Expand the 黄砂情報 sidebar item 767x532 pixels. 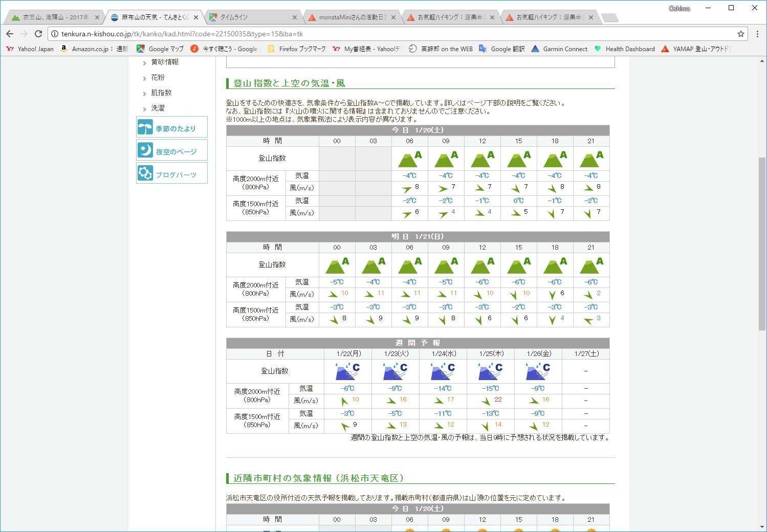(x=164, y=62)
